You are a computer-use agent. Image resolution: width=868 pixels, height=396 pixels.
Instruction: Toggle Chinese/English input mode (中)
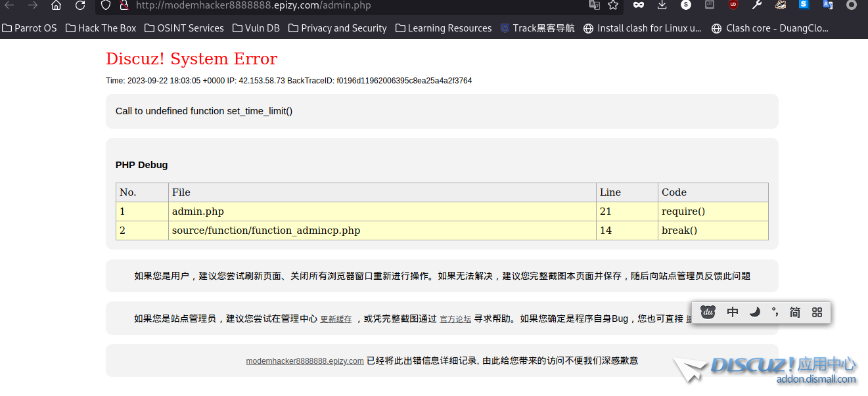(x=733, y=313)
